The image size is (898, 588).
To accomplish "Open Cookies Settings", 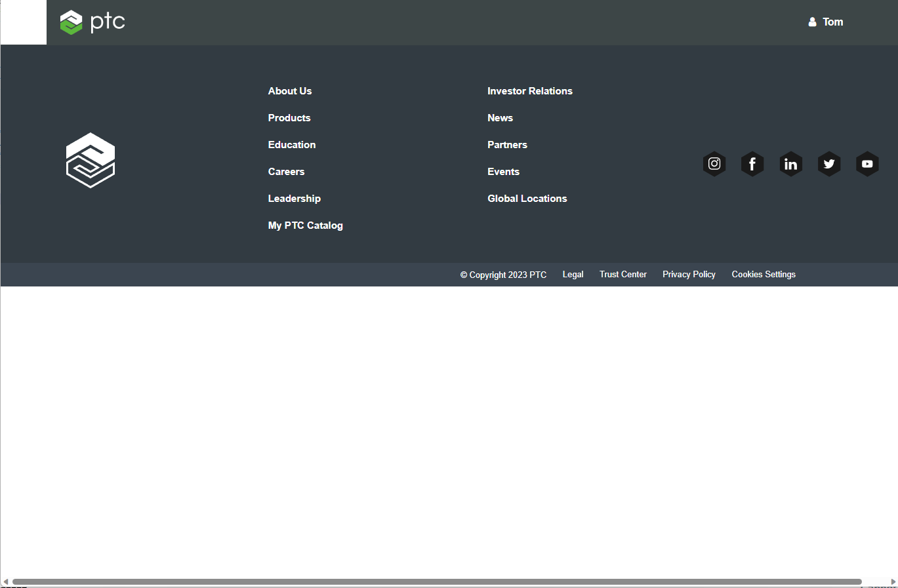I will pos(763,275).
